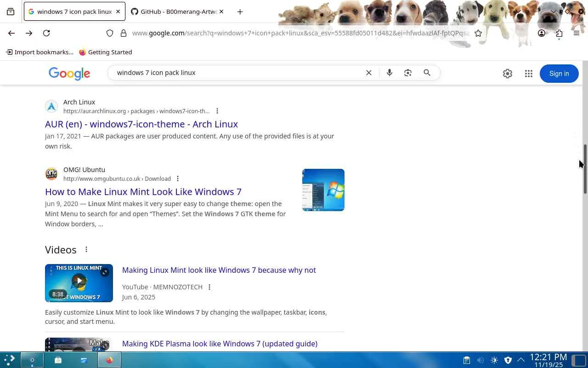Open Google quick settings gear
Viewport: 588px width, 368px height.
click(x=508, y=74)
